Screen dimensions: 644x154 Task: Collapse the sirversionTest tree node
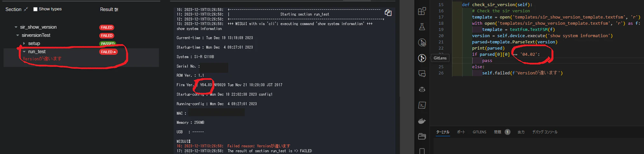click(18, 35)
